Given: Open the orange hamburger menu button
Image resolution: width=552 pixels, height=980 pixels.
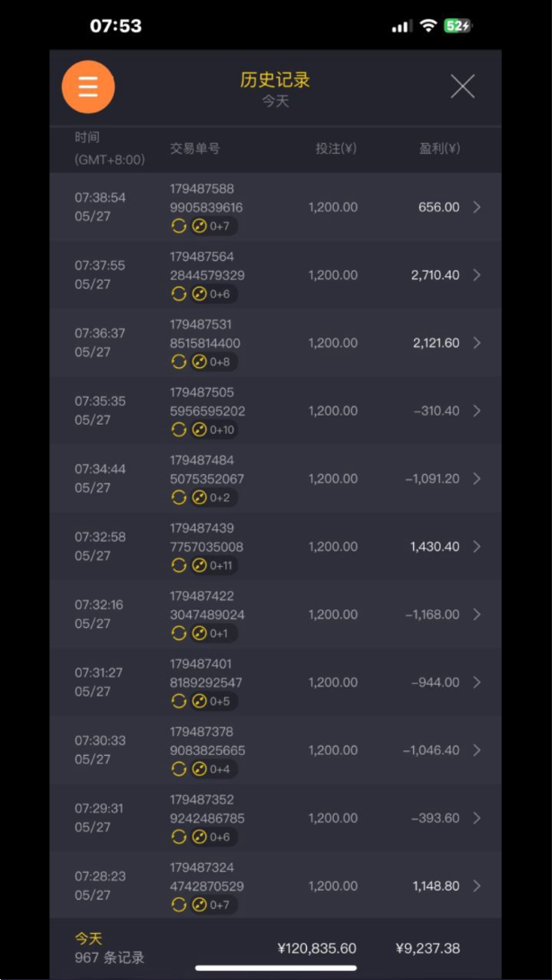Looking at the screenshot, I should [88, 86].
